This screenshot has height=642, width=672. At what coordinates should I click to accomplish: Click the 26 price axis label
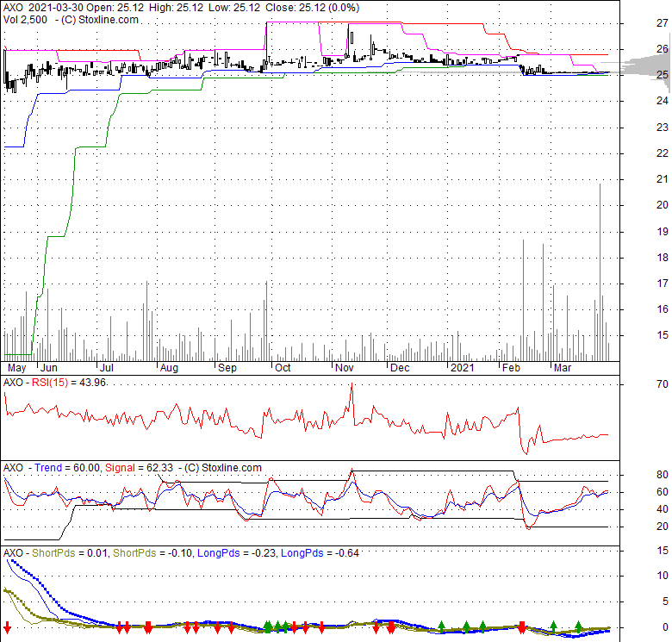click(663, 49)
